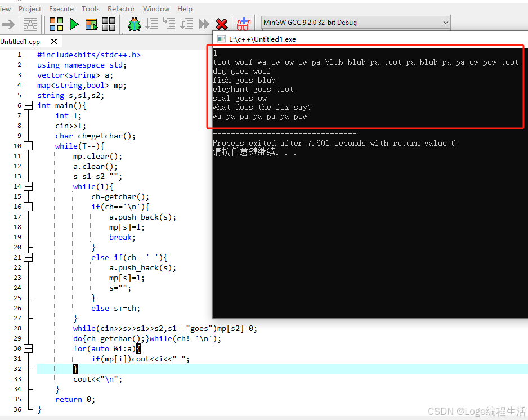Collapse the while(1) fold at line 14
528x420 pixels.
coord(28,186)
